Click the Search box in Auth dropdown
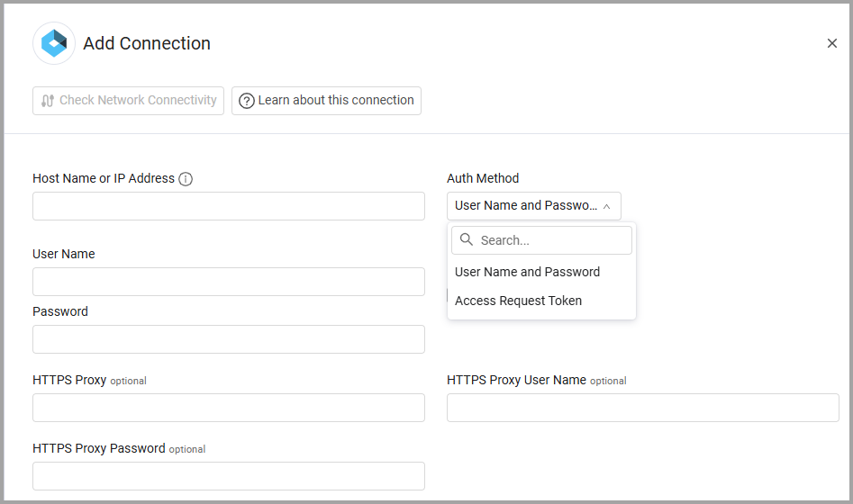This screenshot has width=853, height=504. (551, 240)
